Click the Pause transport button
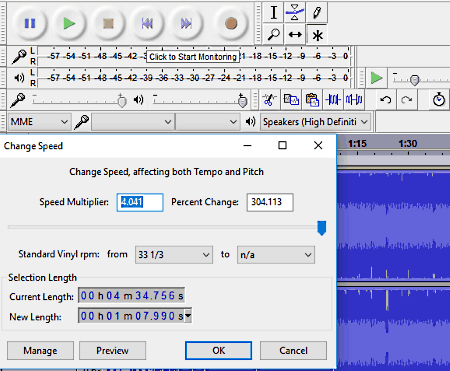The height and width of the screenshot is (371, 450). tap(30, 23)
